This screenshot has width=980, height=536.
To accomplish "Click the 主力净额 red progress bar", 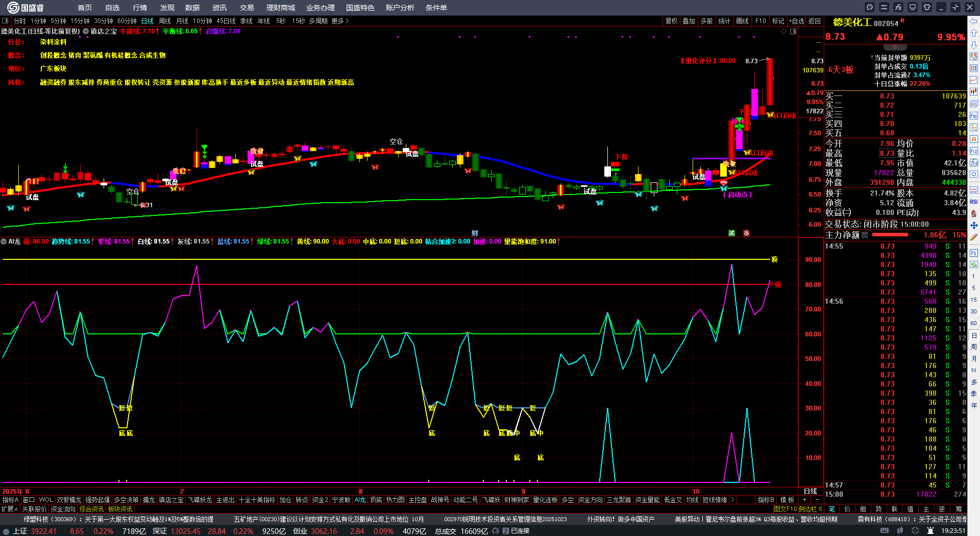I will pyautogui.click(x=890, y=235).
